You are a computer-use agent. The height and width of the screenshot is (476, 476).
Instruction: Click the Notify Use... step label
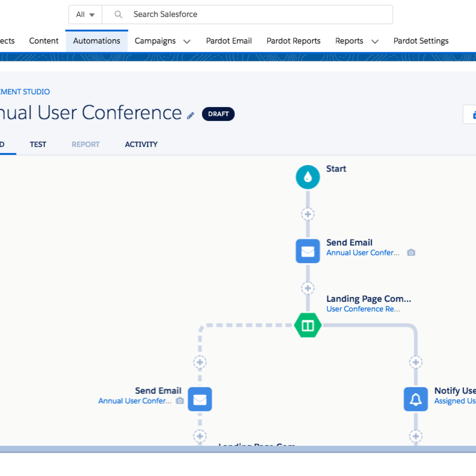coord(455,391)
